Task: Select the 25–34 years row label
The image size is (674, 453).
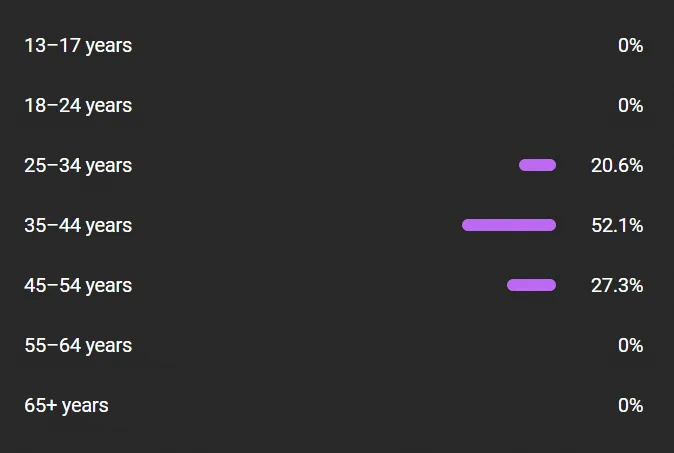Action: [x=78, y=165]
